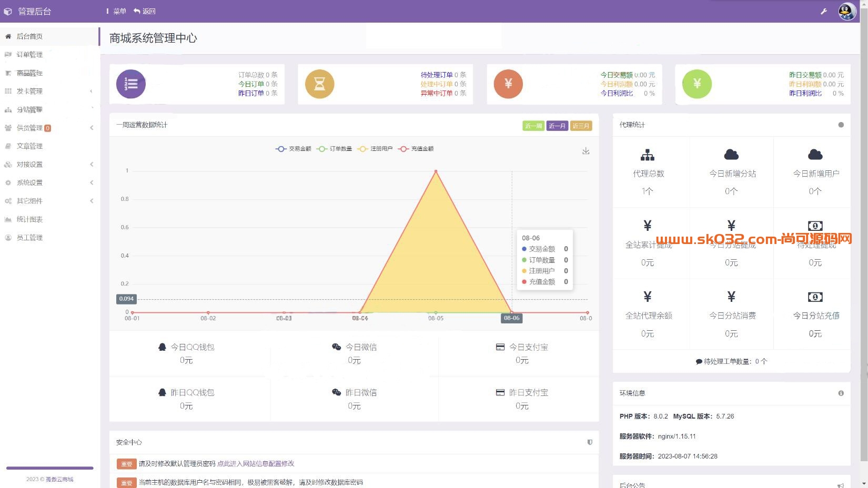Open the penguin avatar user menu
The width and height of the screenshot is (868, 488).
point(847,11)
